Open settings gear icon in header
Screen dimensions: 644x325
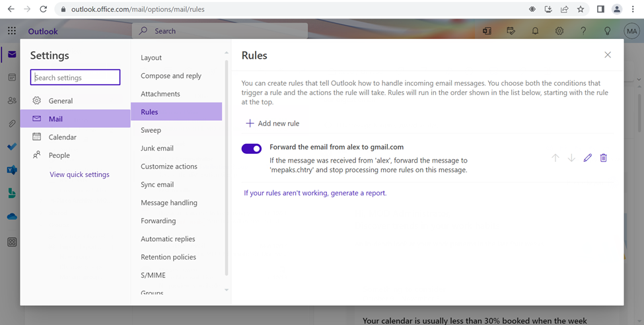click(559, 31)
